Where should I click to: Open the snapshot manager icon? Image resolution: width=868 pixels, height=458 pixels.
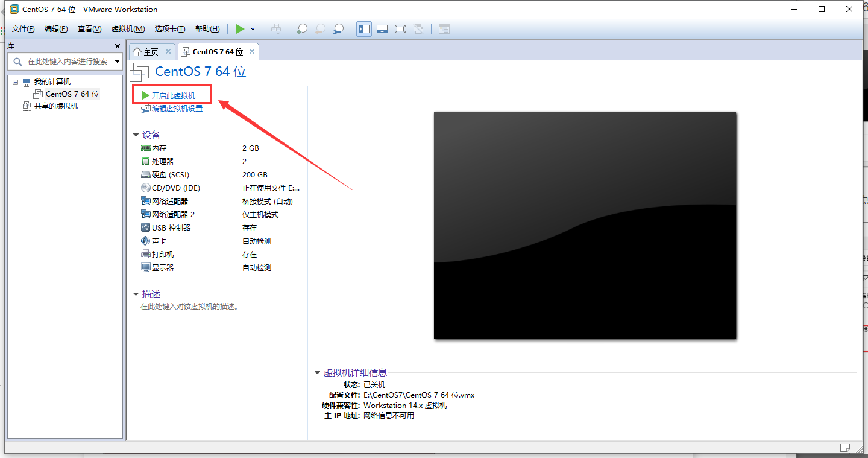[338, 28]
